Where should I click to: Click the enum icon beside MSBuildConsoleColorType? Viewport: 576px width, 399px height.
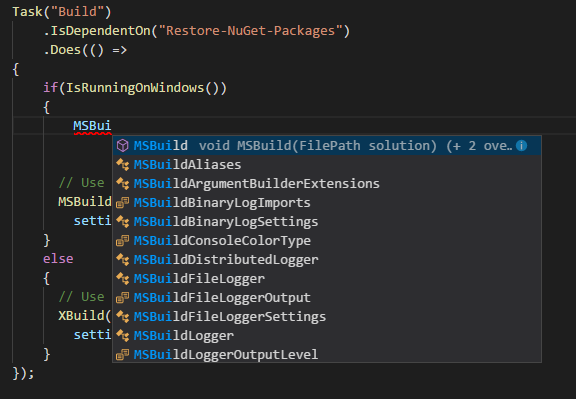[x=123, y=241]
